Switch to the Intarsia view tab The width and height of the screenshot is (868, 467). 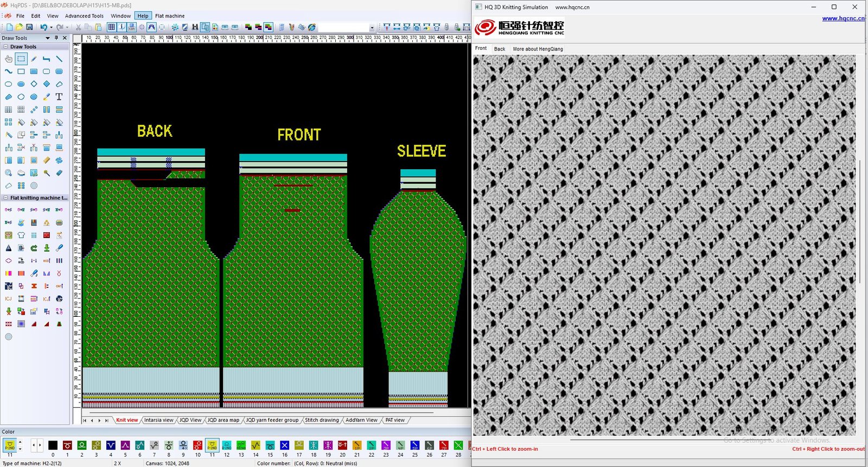(x=158, y=420)
